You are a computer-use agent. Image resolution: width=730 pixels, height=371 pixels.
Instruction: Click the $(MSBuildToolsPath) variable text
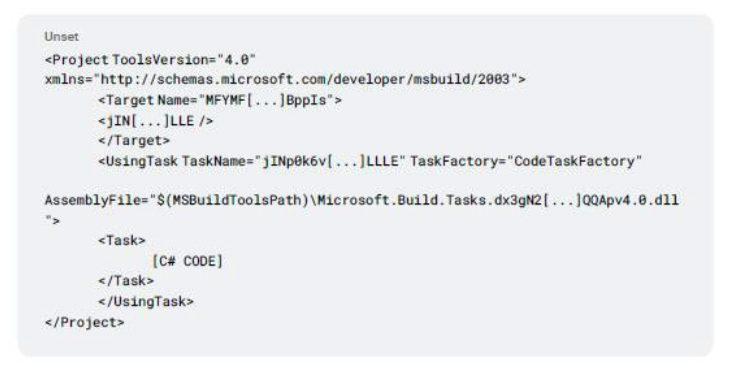coord(237,200)
